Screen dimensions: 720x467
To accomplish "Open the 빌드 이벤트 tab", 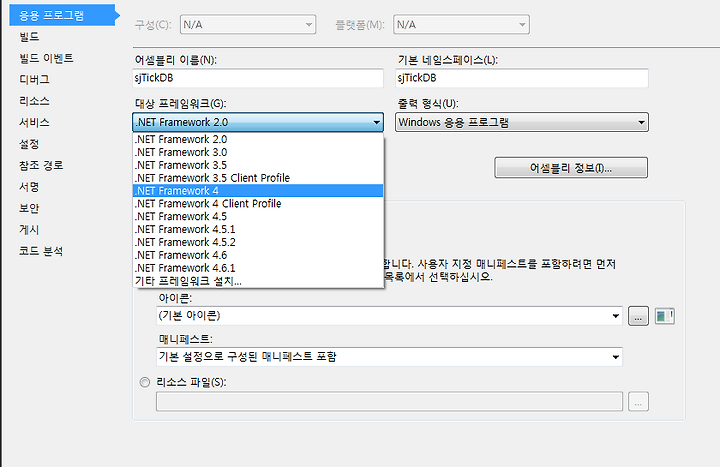I will pos(46,58).
